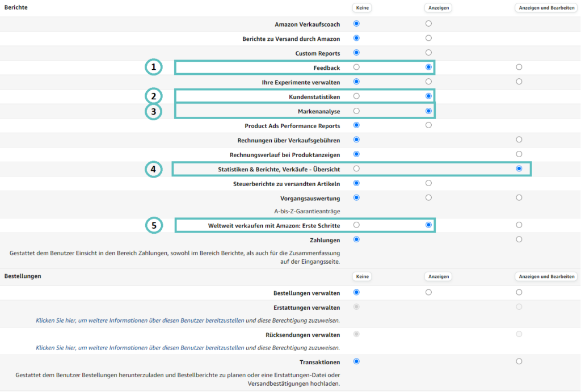The height and width of the screenshot is (392, 581).
Task: Click the Anzeigen header button in Bestellungen section
Action: tap(439, 276)
